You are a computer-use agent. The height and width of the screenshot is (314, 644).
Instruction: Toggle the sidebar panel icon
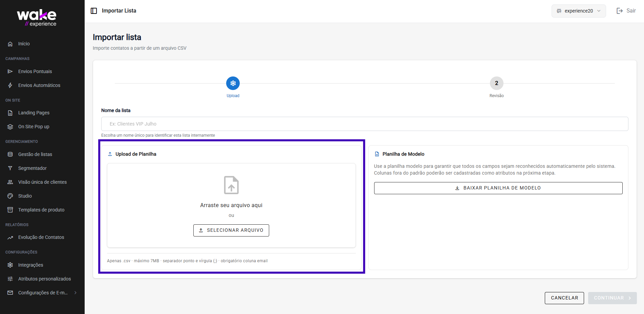pos(94,11)
